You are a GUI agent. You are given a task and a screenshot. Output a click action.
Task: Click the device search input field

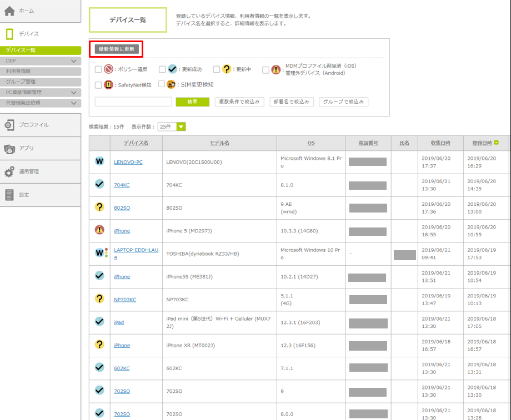133,102
